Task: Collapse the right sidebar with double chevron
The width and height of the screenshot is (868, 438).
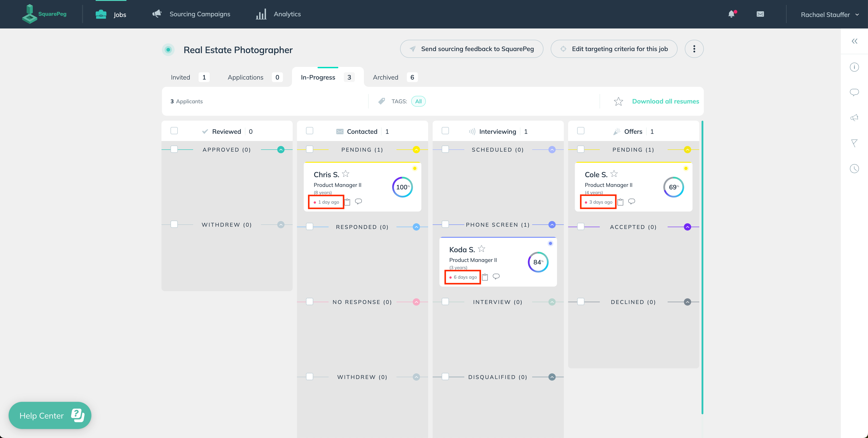Action: click(854, 41)
